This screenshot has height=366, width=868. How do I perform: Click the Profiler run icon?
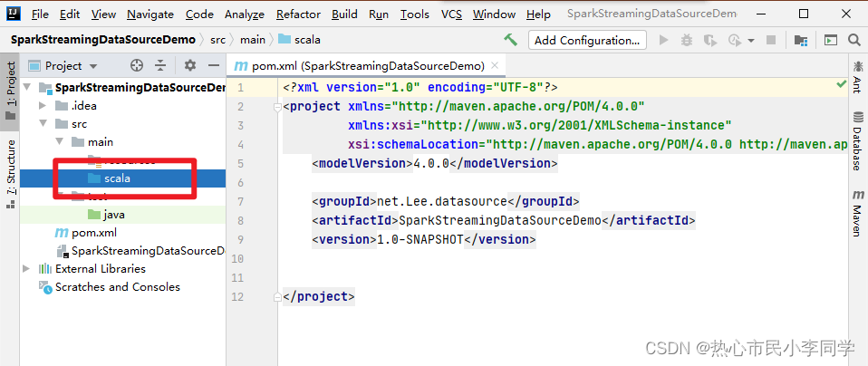click(735, 40)
